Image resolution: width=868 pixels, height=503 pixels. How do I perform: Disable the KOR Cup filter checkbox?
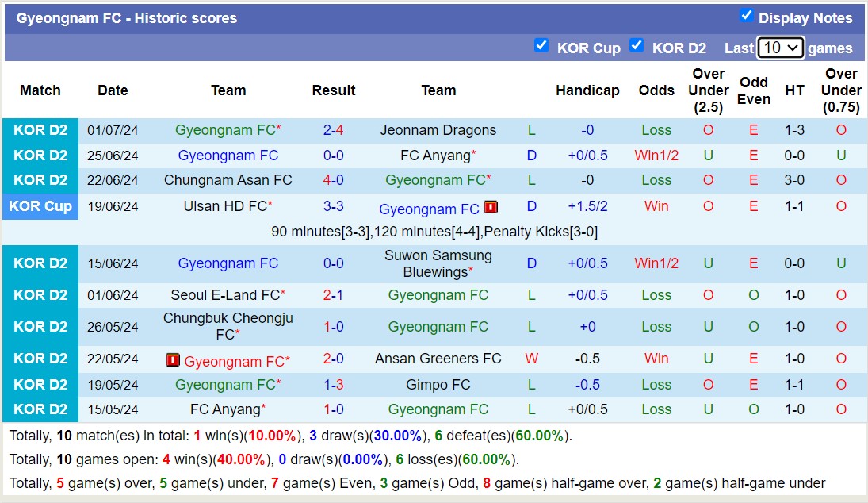point(542,46)
